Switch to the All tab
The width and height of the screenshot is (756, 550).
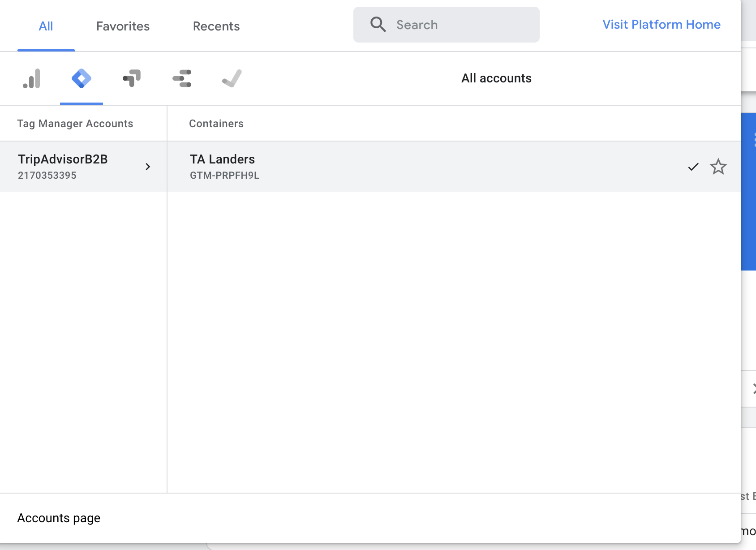coord(46,26)
